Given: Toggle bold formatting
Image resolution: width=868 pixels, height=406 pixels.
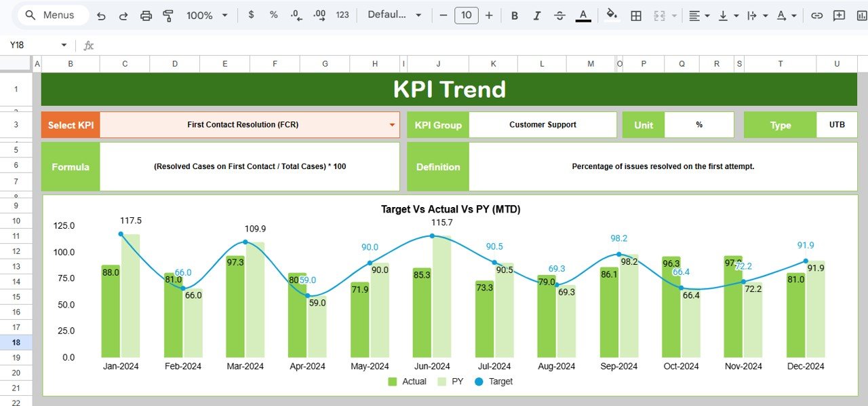Looking at the screenshot, I should pyautogui.click(x=514, y=15).
